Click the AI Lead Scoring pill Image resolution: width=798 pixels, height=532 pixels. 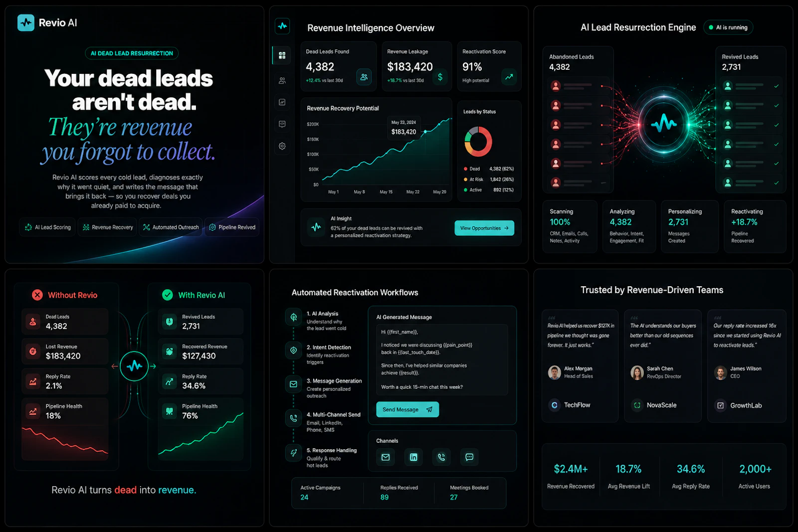coord(48,227)
